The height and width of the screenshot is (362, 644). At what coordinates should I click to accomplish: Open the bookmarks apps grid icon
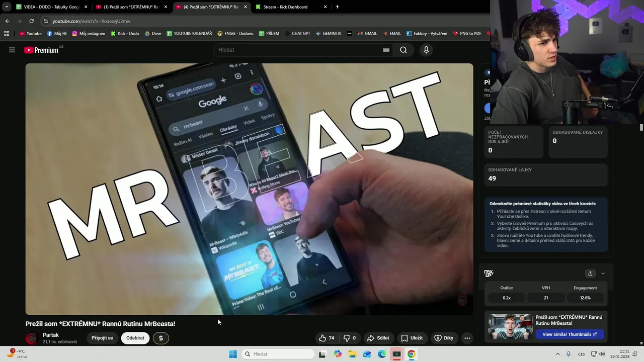(7, 33)
